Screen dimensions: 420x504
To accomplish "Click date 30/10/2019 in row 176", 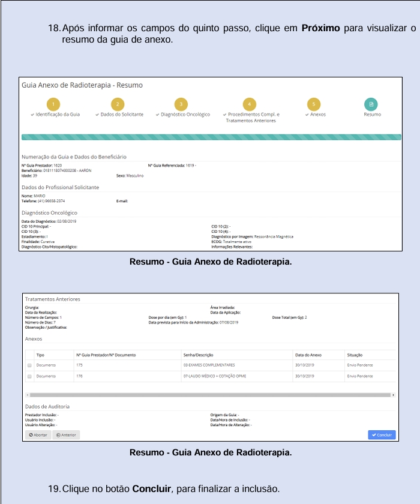I will (305, 376).
